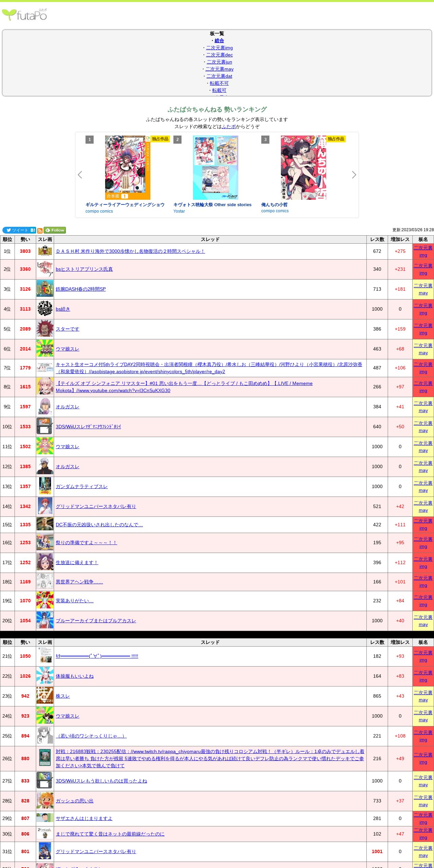
Task: Select 転載不可 in the board list
Action: [x=219, y=83]
